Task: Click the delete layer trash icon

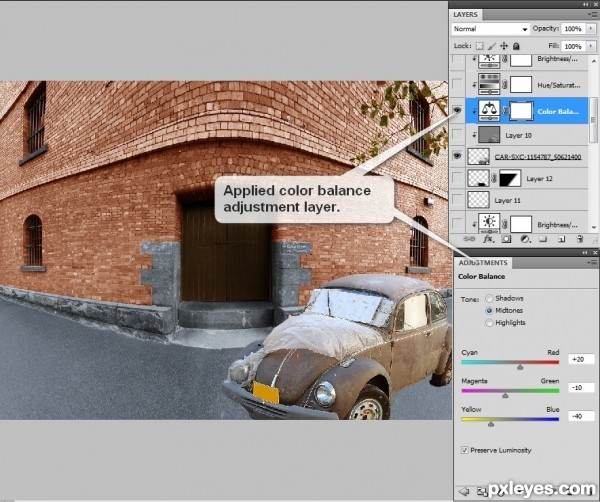Action: [580, 240]
